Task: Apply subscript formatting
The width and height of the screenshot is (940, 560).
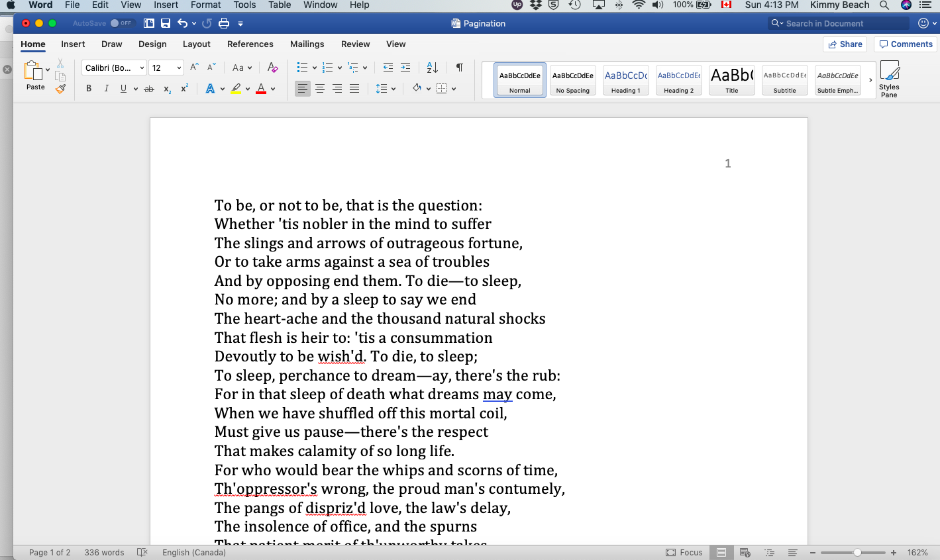Action: tap(167, 89)
